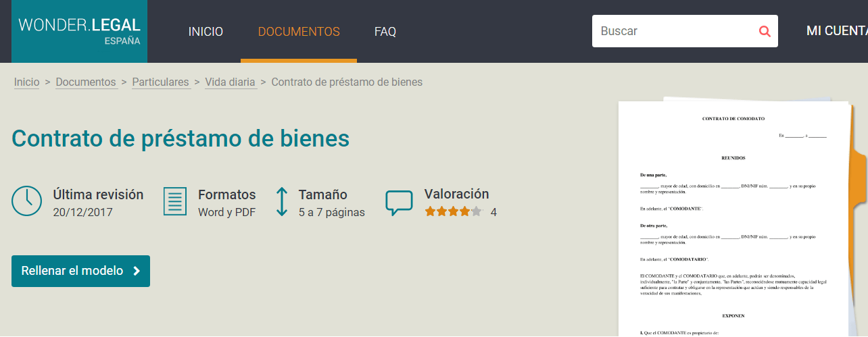Follow the Particulares breadcrumb link
Screen dimensions: 868x337
click(x=161, y=82)
